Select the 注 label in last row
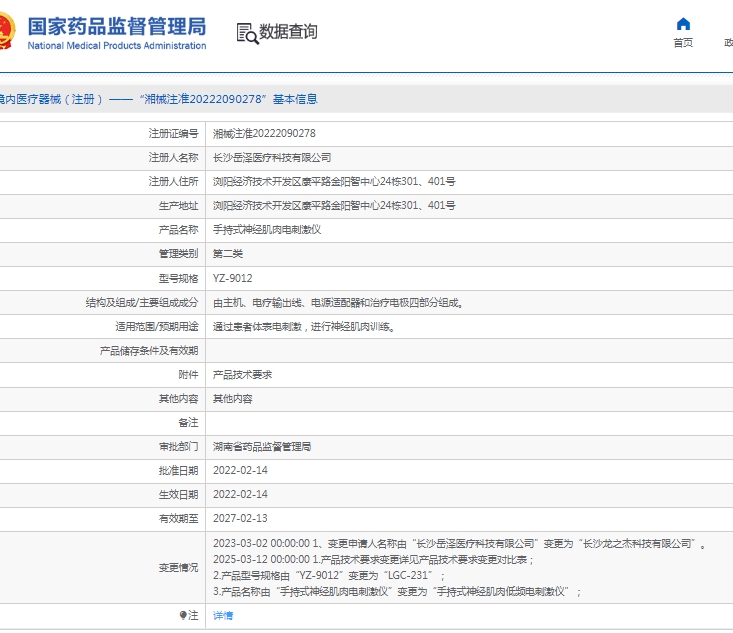 coord(193,615)
